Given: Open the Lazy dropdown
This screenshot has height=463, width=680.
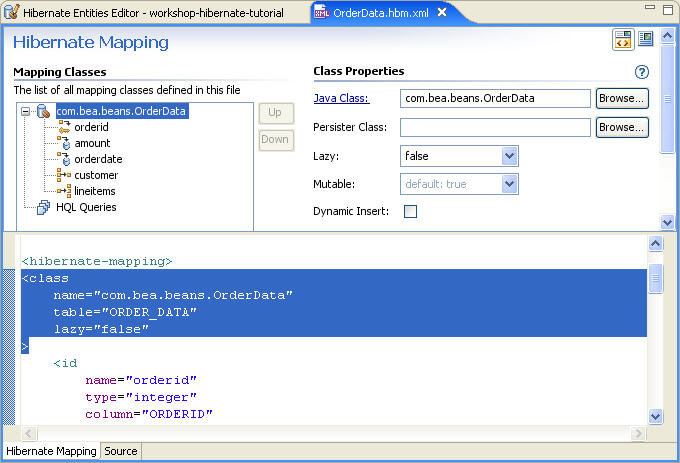Looking at the screenshot, I should [510, 156].
